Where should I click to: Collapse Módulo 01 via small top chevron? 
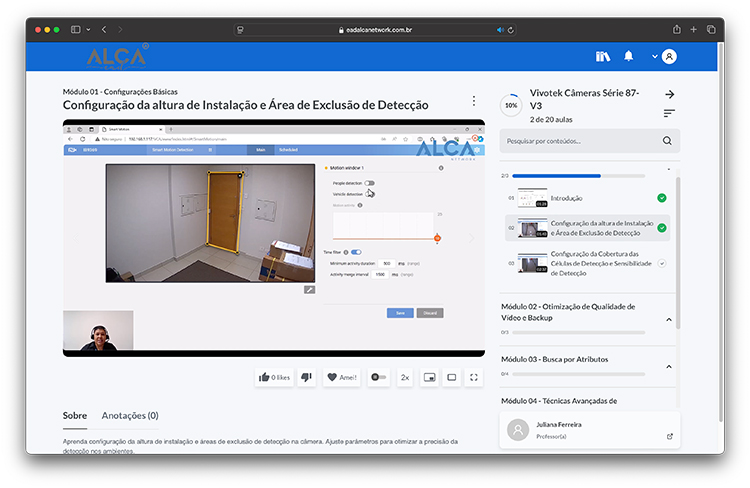coord(669,169)
